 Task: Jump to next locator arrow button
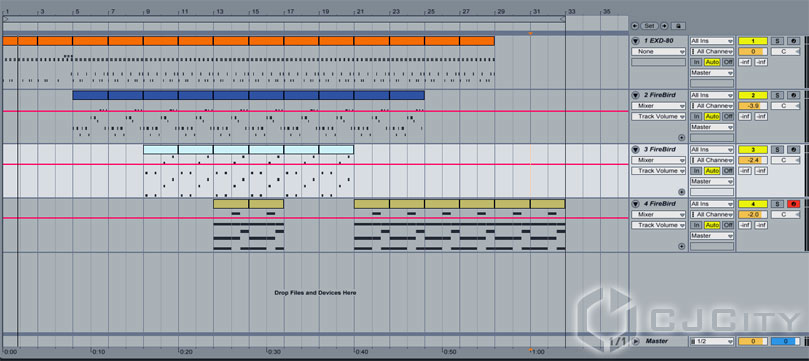[664, 26]
